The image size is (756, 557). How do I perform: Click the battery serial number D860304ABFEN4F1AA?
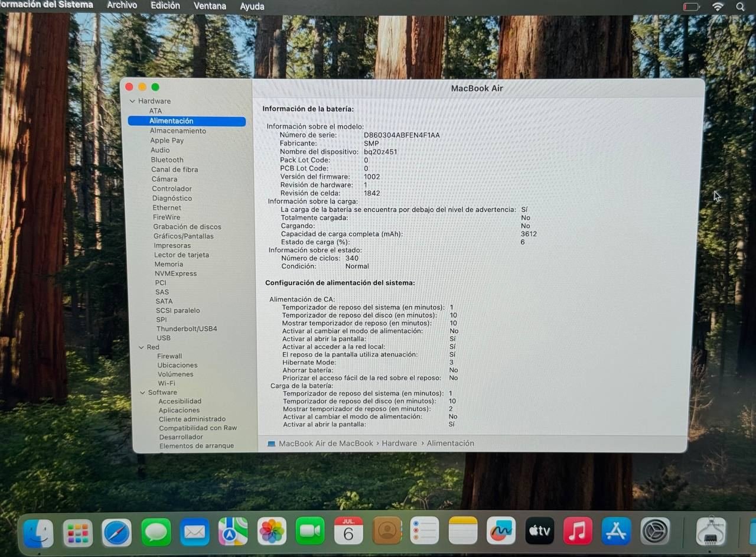[x=402, y=135]
